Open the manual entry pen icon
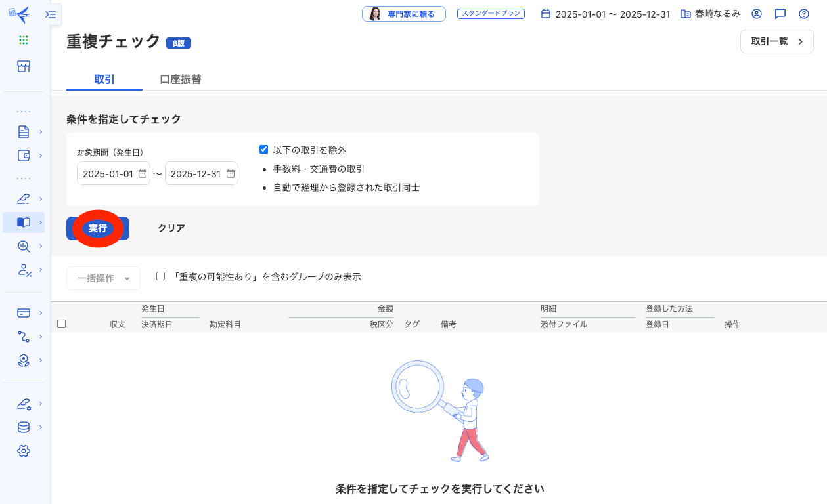This screenshot has height=504, width=827. pyautogui.click(x=23, y=198)
